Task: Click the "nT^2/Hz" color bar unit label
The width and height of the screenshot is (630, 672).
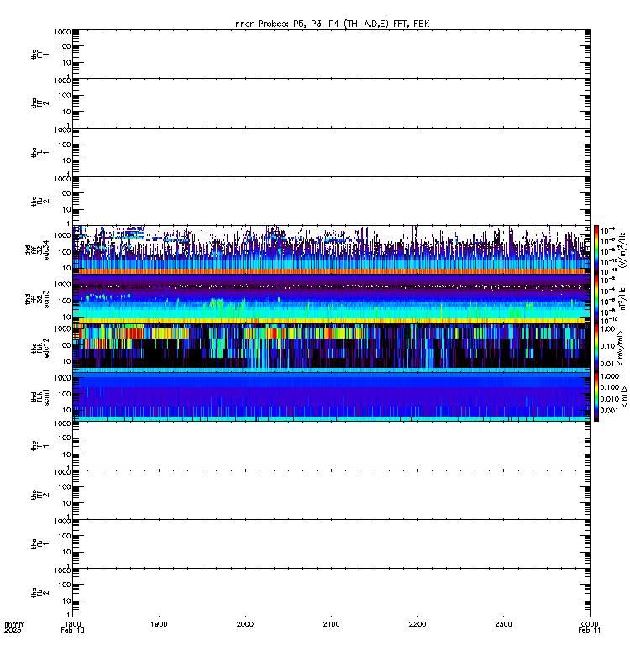Action: point(623,299)
